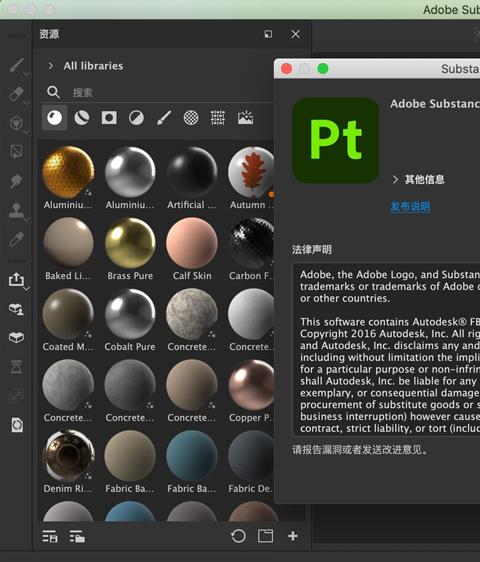The width and height of the screenshot is (480, 562).
Task: Click the hourglass icon in sidebar
Action: [16, 367]
